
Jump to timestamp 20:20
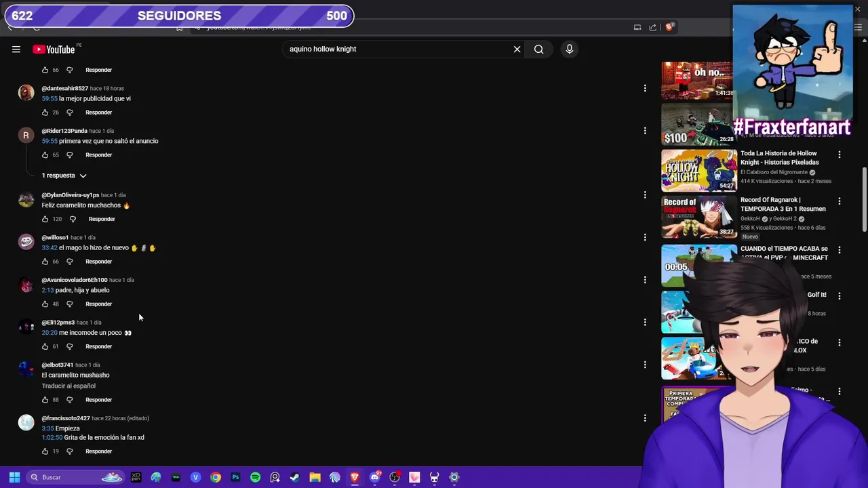[x=50, y=333]
